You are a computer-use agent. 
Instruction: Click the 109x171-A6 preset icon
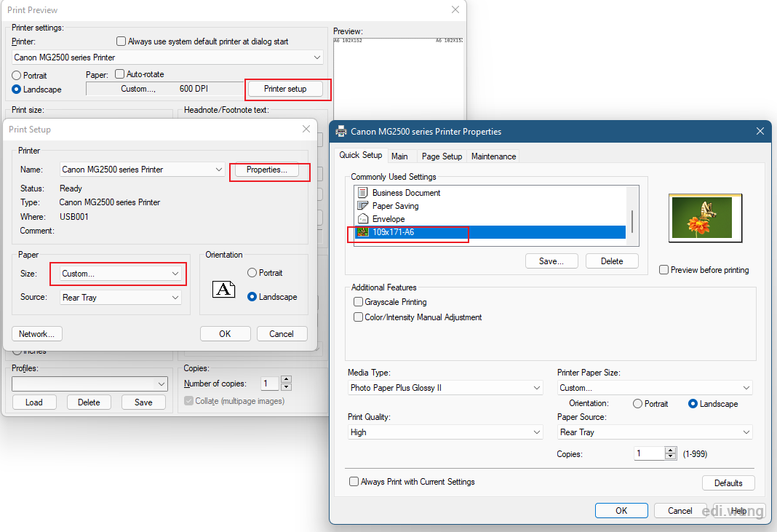pyautogui.click(x=363, y=232)
